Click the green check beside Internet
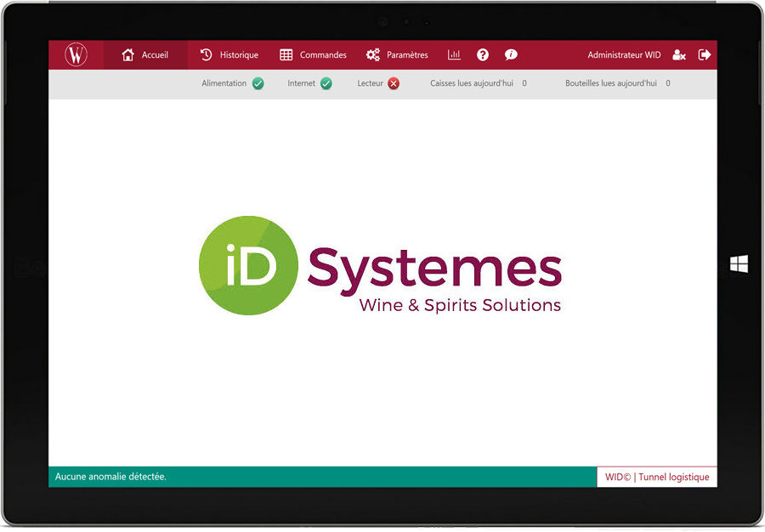Image resolution: width=765 pixels, height=532 pixels. (326, 83)
